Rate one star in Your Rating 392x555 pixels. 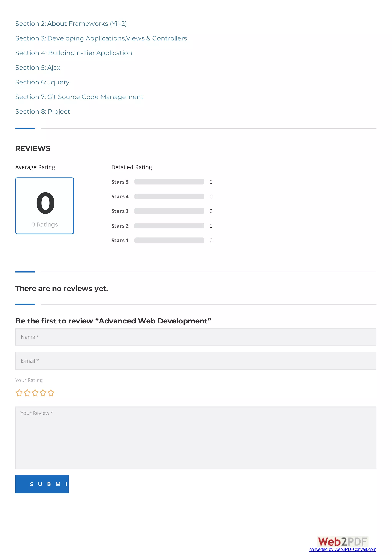point(19,393)
